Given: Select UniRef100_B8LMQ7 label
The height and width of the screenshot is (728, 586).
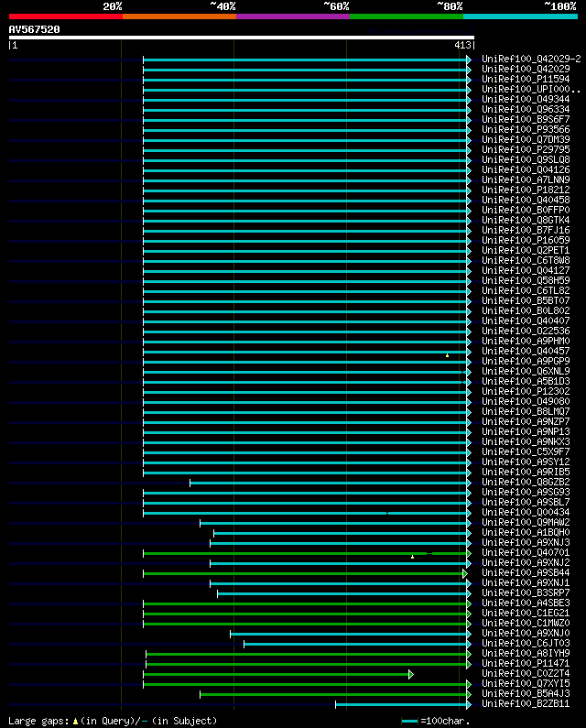Looking at the screenshot, I should click(526, 412).
